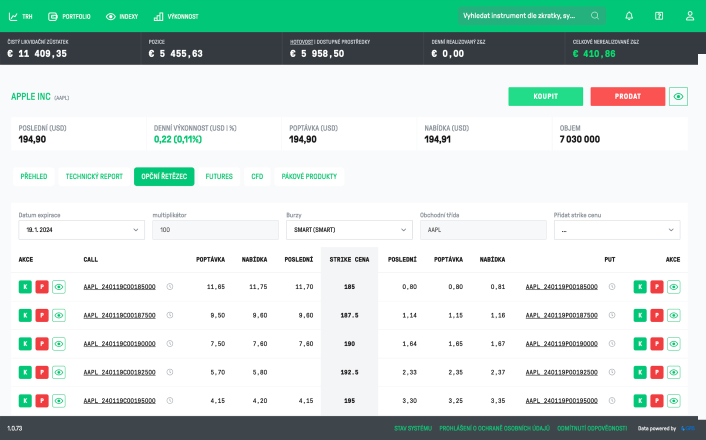This screenshot has height=440, width=706.
Task: Open the TRH market section
Action: [21, 17]
